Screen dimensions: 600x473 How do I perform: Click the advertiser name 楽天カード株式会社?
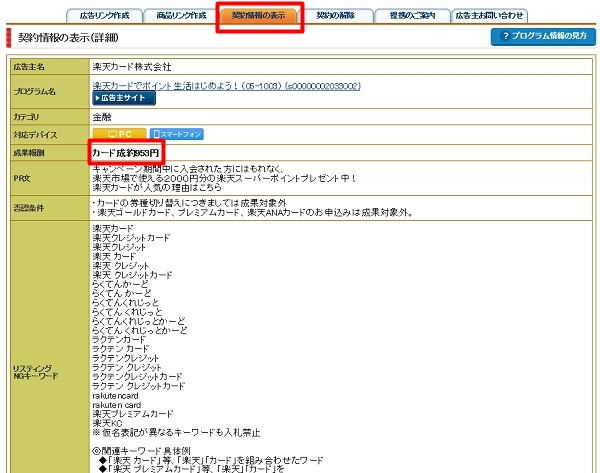132,67
